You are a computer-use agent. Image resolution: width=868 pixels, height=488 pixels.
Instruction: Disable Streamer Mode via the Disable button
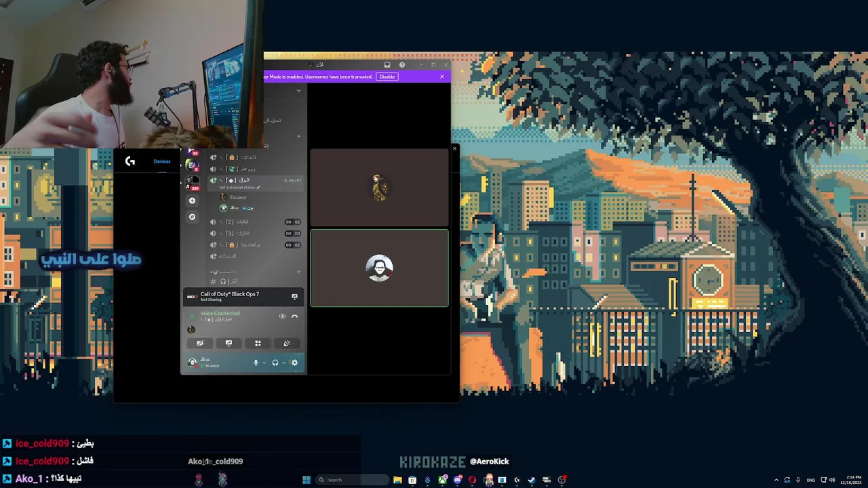coord(387,77)
